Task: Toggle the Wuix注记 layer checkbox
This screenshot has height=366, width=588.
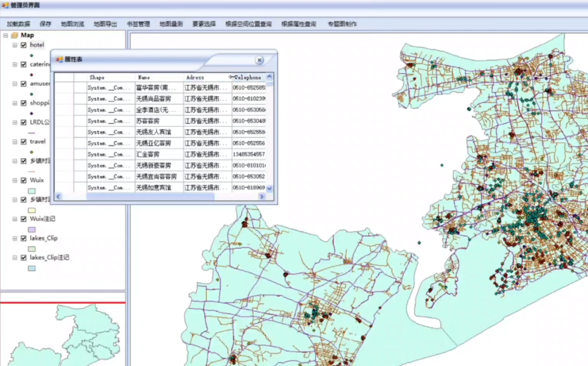Action: [x=23, y=219]
